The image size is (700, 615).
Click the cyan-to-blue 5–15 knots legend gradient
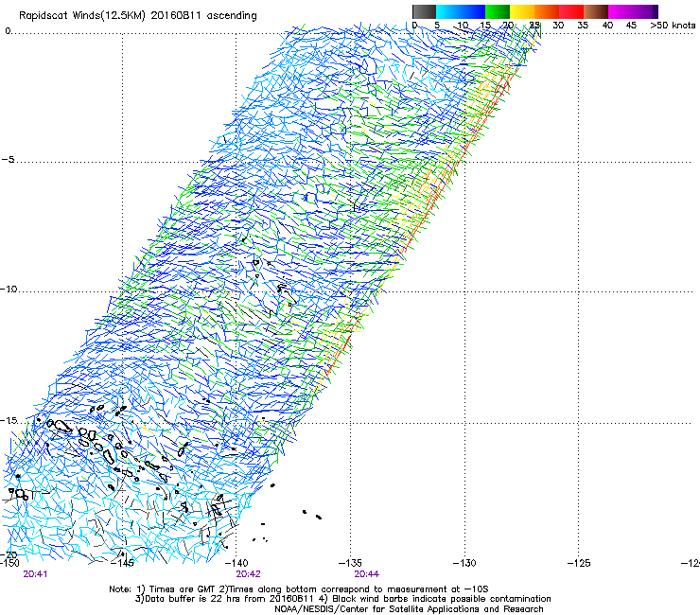click(461, 11)
